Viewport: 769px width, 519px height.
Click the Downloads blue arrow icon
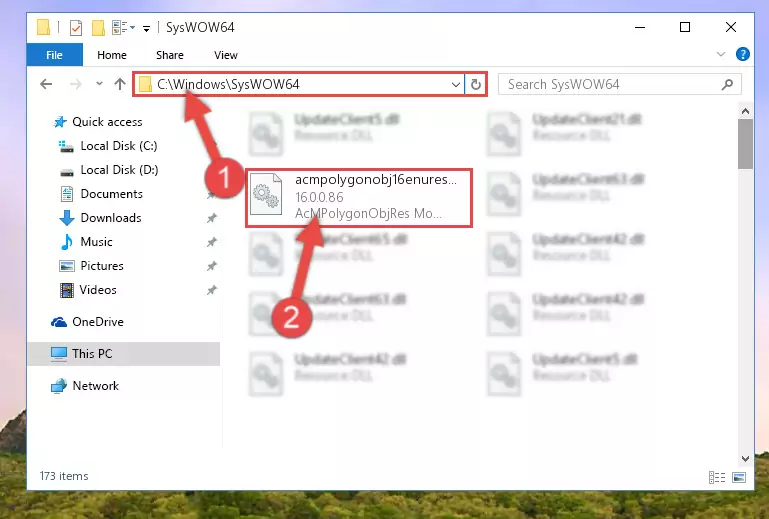67,218
